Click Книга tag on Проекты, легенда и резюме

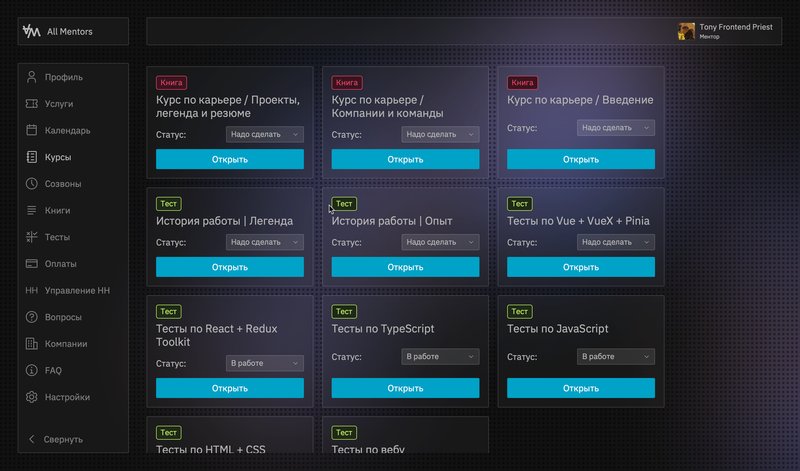pyautogui.click(x=171, y=83)
